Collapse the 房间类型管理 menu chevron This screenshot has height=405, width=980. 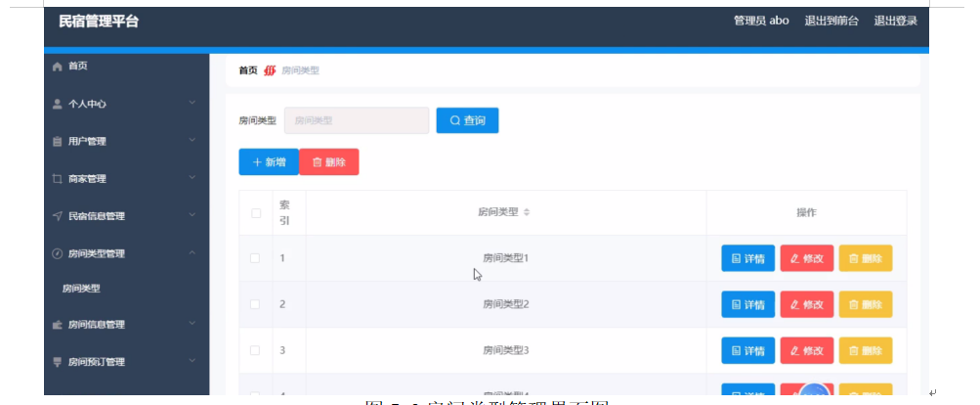click(192, 253)
